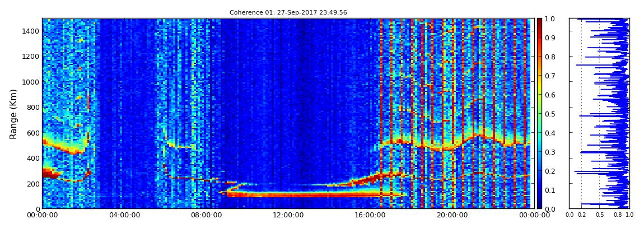
Task: Click the 08:00:00 time axis label
Action: point(206,215)
